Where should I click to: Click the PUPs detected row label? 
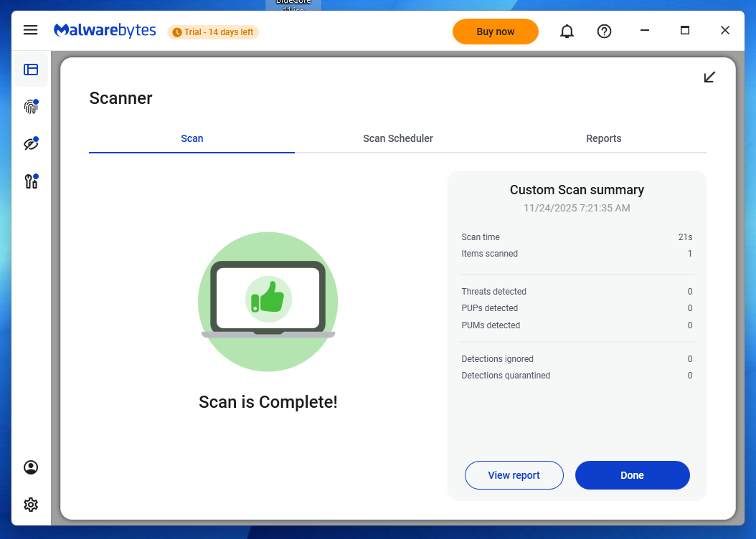pyautogui.click(x=489, y=307)
